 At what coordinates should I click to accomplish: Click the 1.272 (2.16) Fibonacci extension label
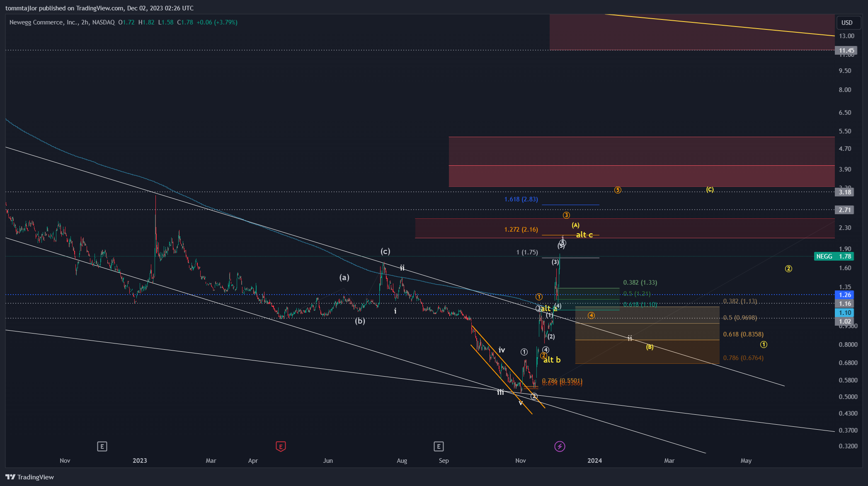click(521, 230)
